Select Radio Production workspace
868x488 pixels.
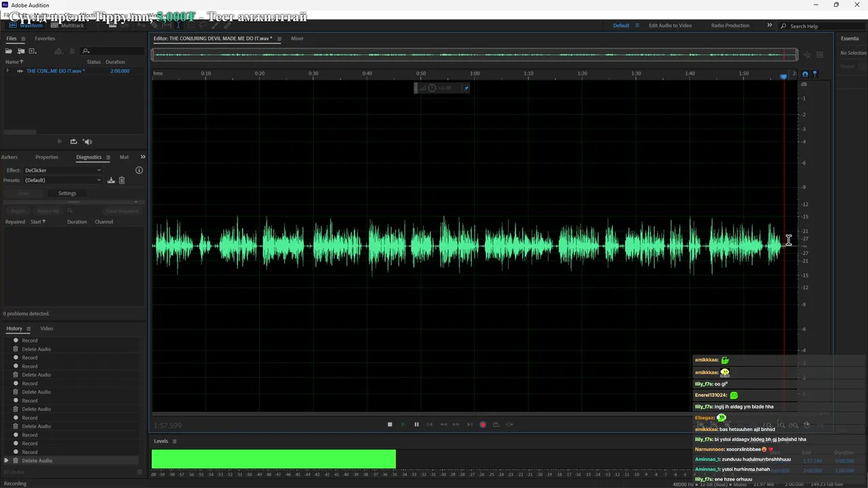730,26
